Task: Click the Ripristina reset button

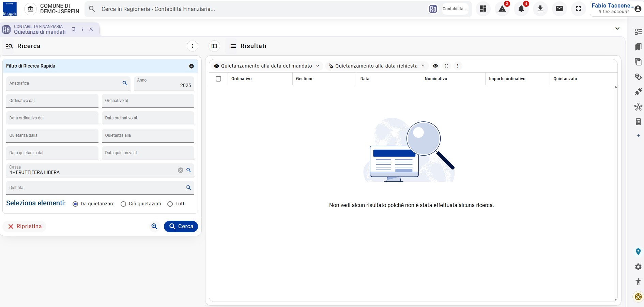Action: 25,226
